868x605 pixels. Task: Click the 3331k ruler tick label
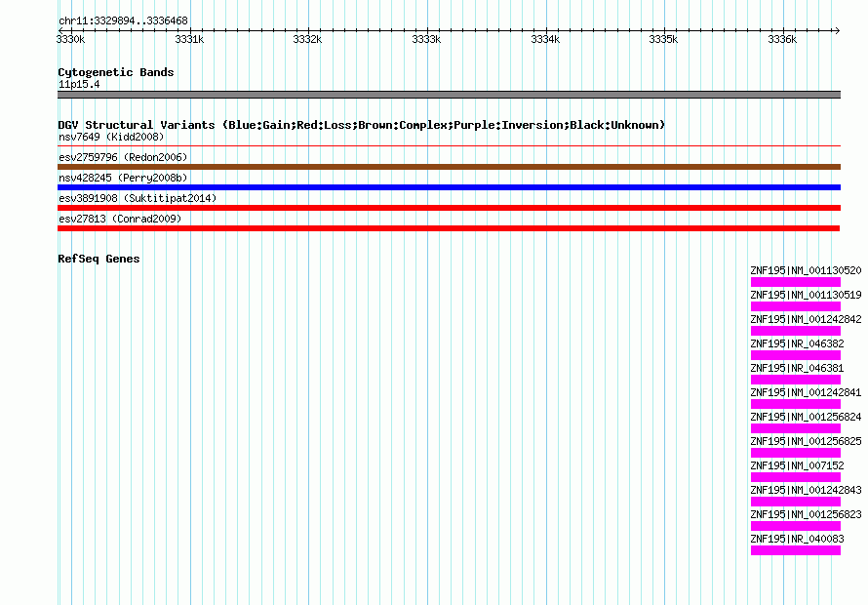click(189, 39)
